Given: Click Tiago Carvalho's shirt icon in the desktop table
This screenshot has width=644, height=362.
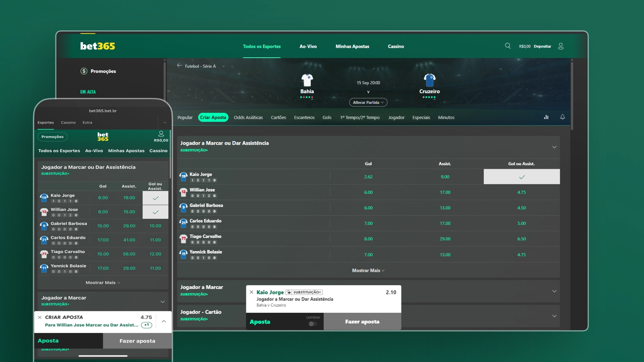Looking at the screenshot, I should coord(183,239).
